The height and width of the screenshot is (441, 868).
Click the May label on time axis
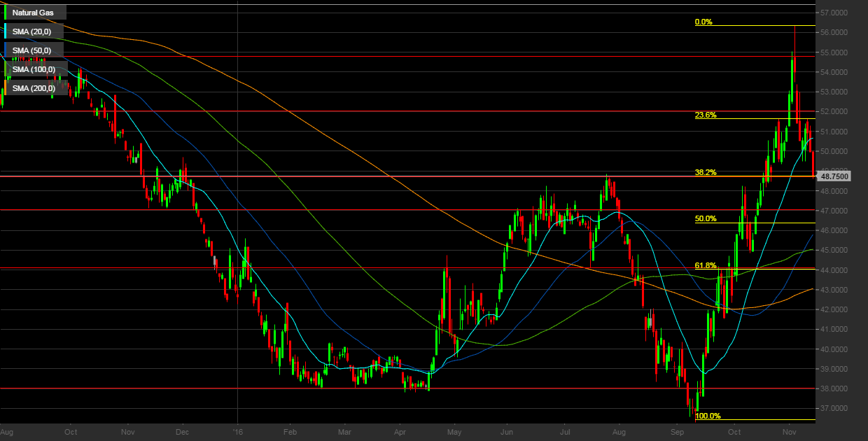click(x=454, y=433)
